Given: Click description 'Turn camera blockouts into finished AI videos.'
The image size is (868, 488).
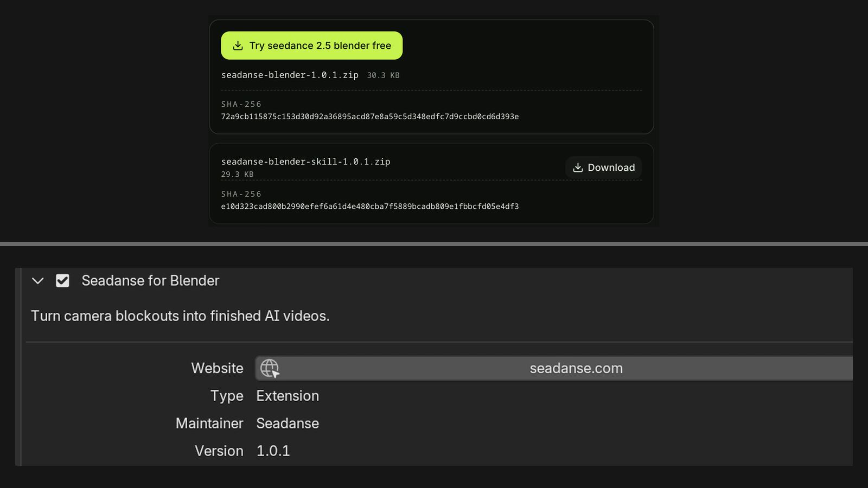Looking at the screenshot, I should click(x=180, y=316).
